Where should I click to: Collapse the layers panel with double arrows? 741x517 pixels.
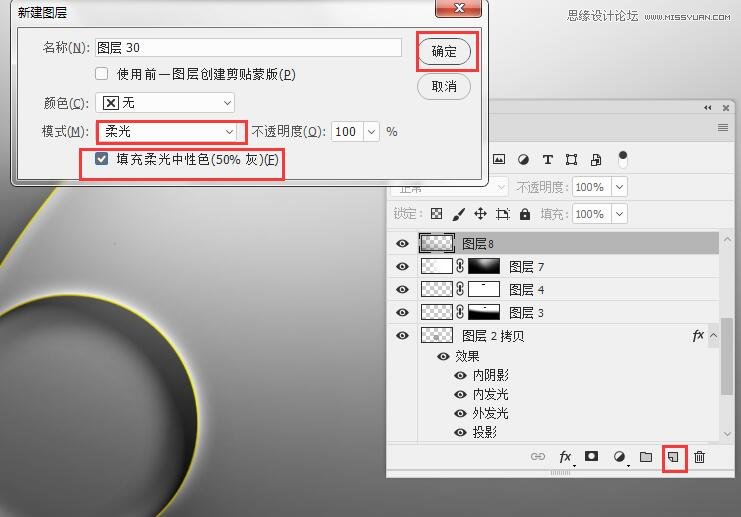707,108
